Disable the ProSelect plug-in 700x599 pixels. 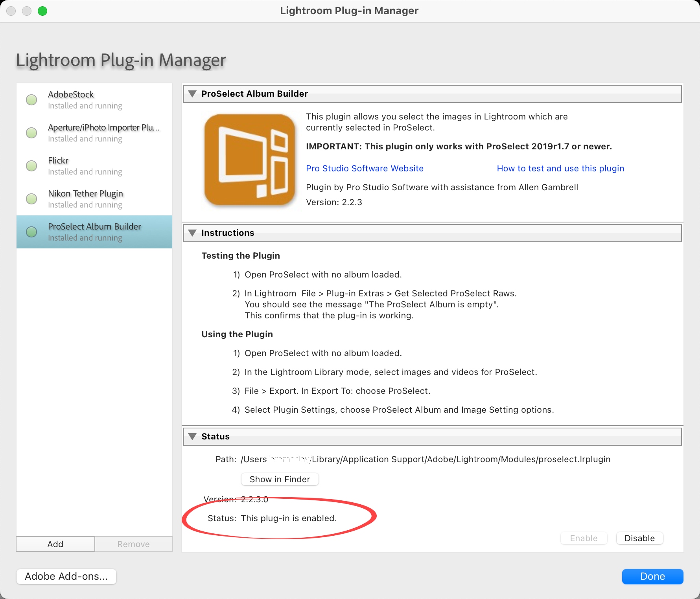[639, 538]
